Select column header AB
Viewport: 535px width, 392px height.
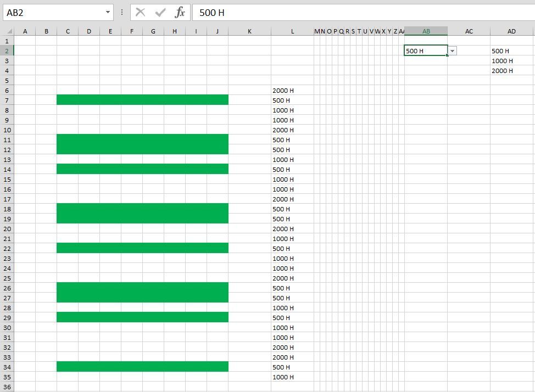pyautogui.click(x=426, y=31)
